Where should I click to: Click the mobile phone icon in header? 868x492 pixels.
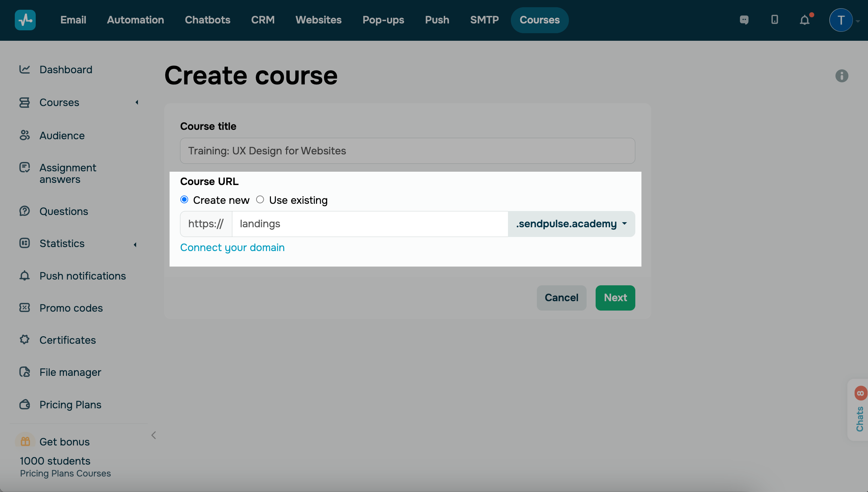point(775,20)
